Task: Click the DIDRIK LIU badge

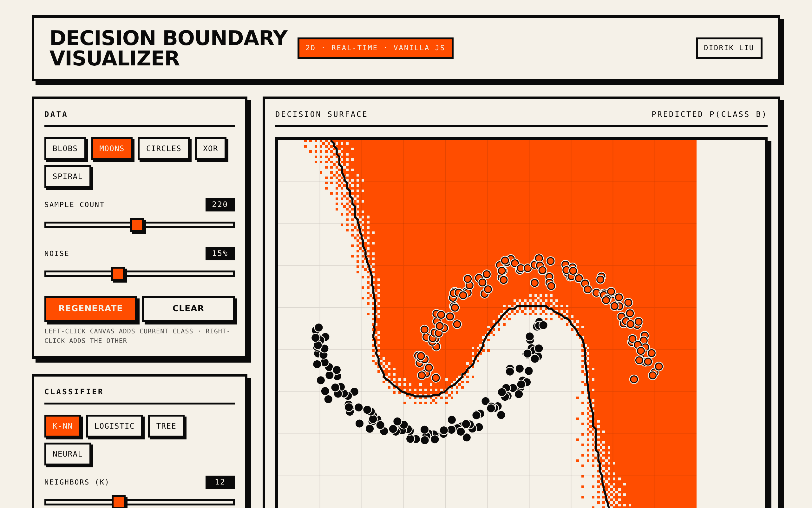Action: [729, 48]
